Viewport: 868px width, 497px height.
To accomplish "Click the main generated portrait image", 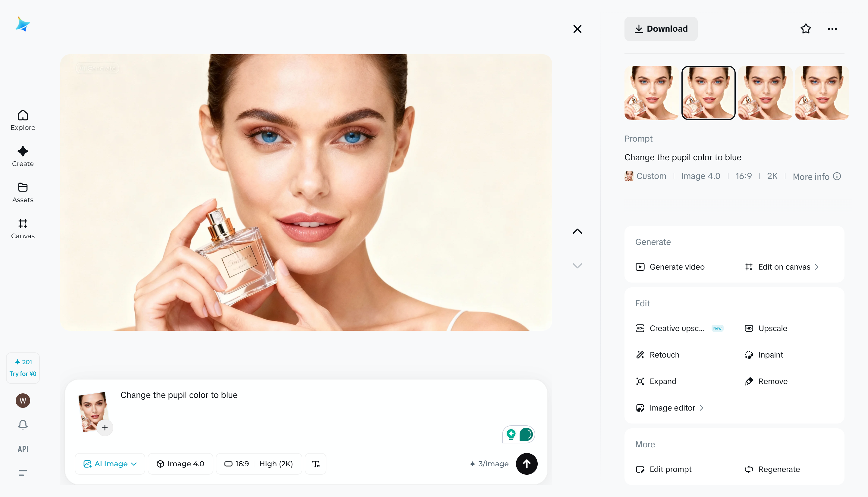I will pos(306,192).
